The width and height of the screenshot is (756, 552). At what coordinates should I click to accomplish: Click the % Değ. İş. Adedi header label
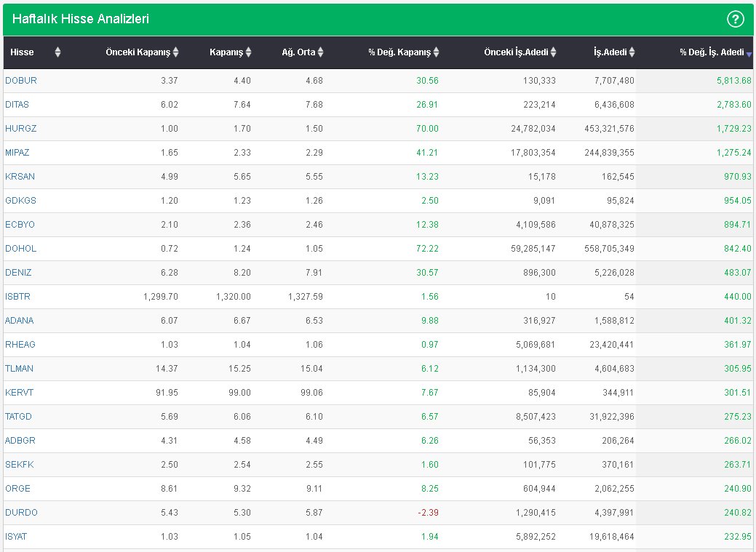click(x=712, y=52)
